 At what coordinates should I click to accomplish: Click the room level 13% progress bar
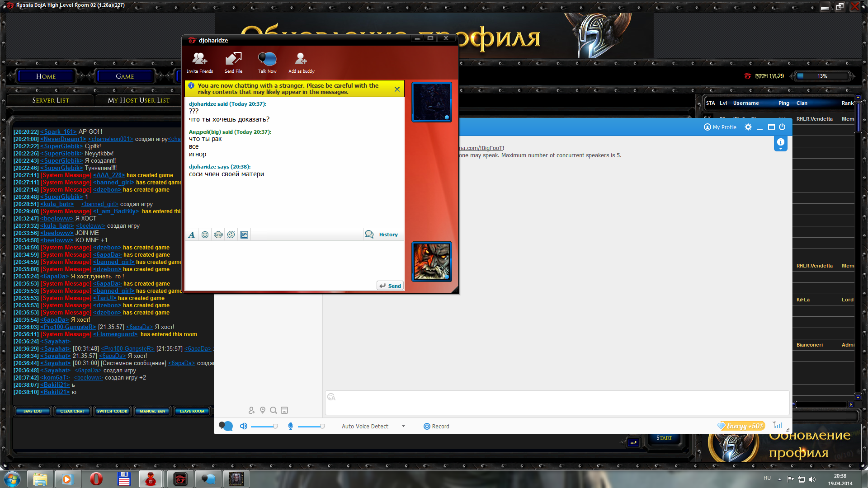822,76
